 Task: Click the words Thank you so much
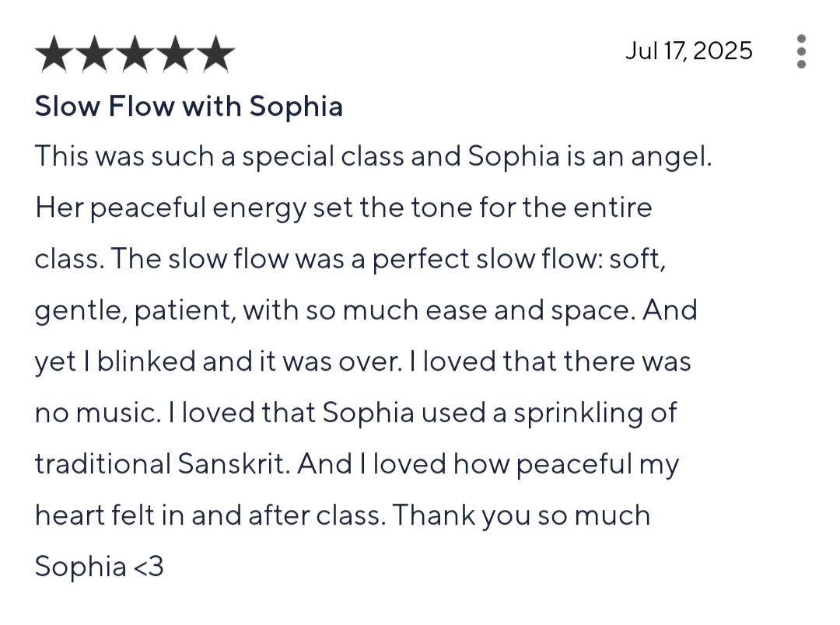click(521, 515)
